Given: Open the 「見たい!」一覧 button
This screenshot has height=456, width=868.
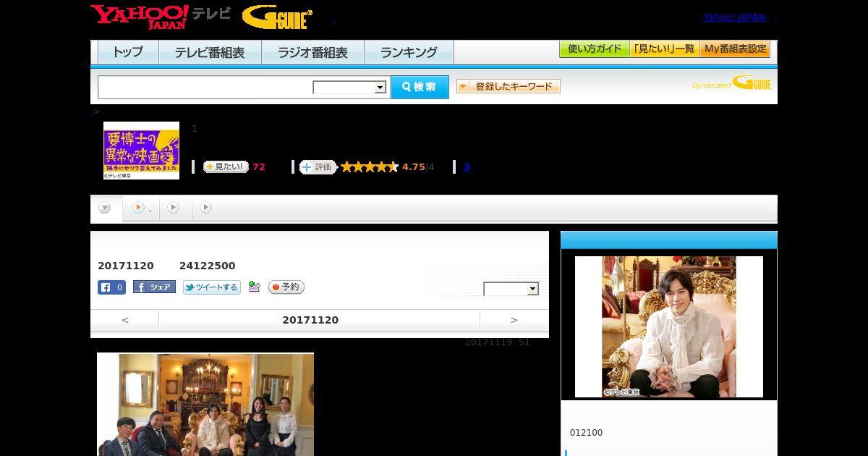Looking at the screenshot, I should click(x=665, y=49).
